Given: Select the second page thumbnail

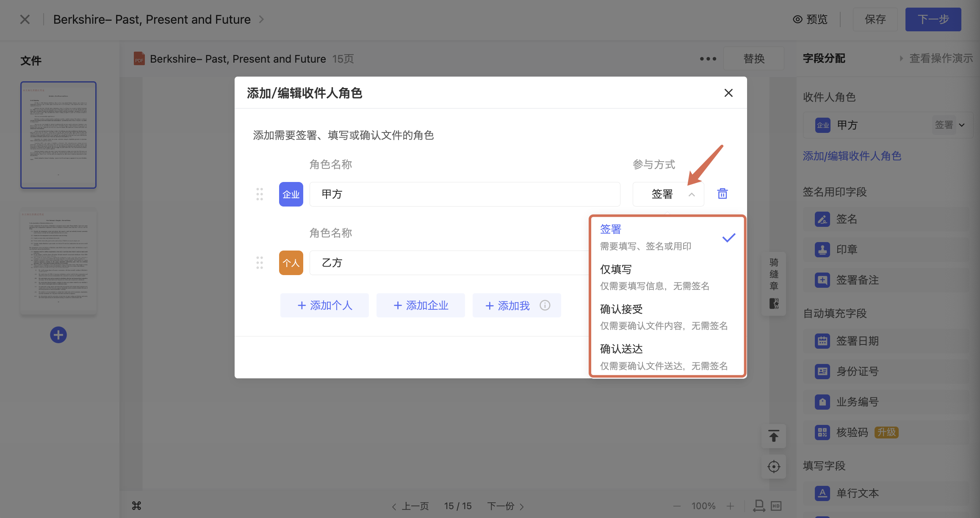Looking at the screenshot, I should [x=58, y=262].
